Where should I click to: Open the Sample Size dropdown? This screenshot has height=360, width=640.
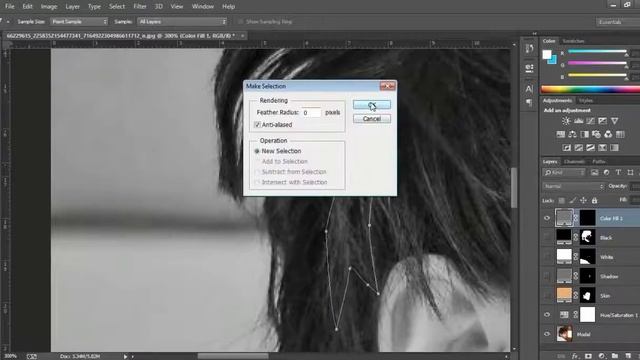[79, 21]
